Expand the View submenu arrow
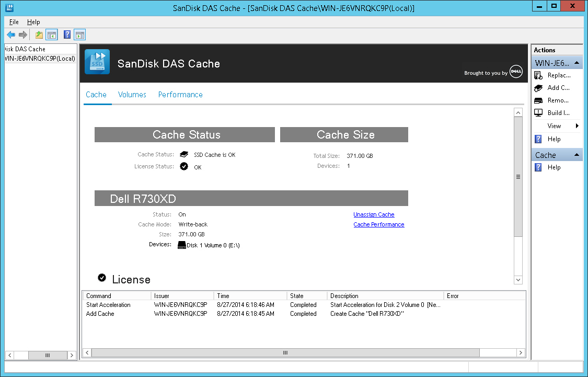Screen dimensions: 588x377 tap(577, 125)
